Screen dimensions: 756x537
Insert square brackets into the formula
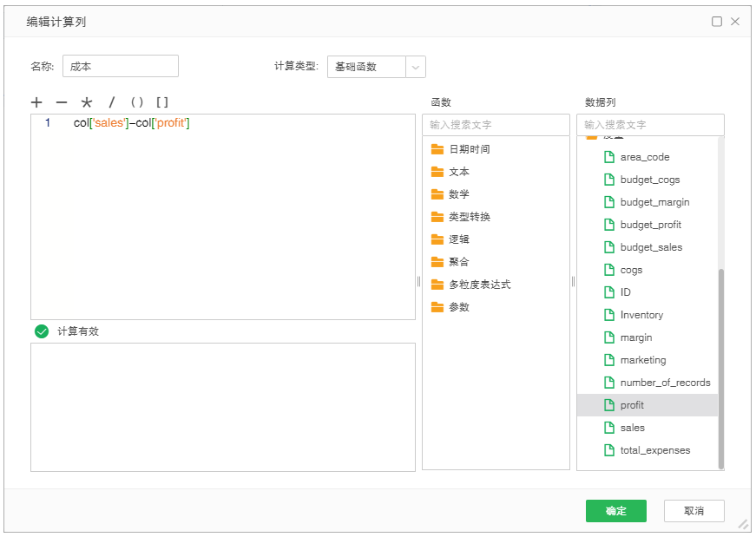coord(162,102)
